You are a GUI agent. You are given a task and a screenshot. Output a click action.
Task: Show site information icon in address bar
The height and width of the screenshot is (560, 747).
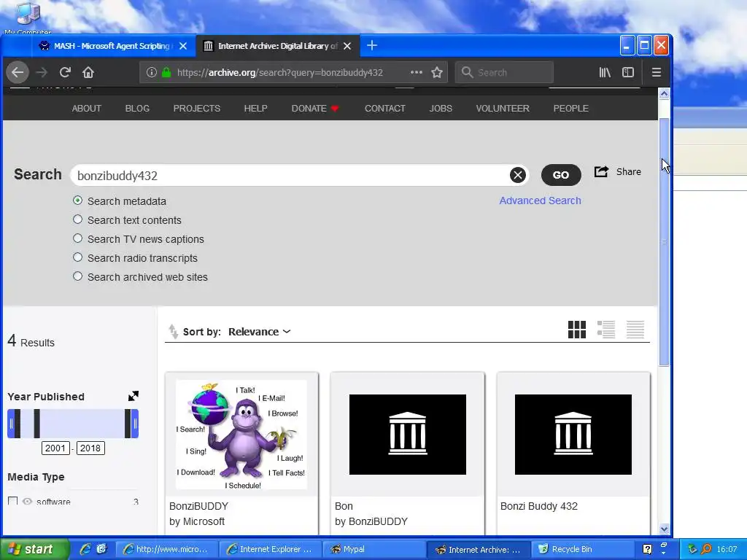pos(152,72)
